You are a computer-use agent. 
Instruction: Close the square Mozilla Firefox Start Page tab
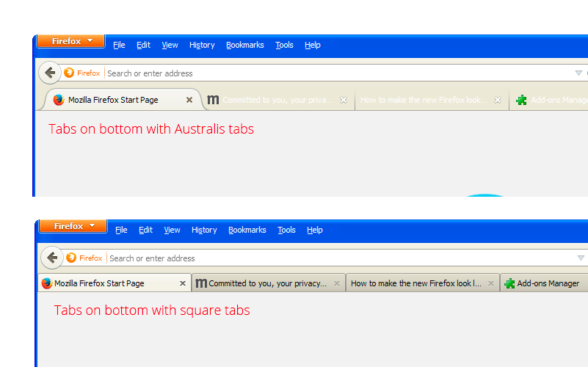[x=183, y=283]
